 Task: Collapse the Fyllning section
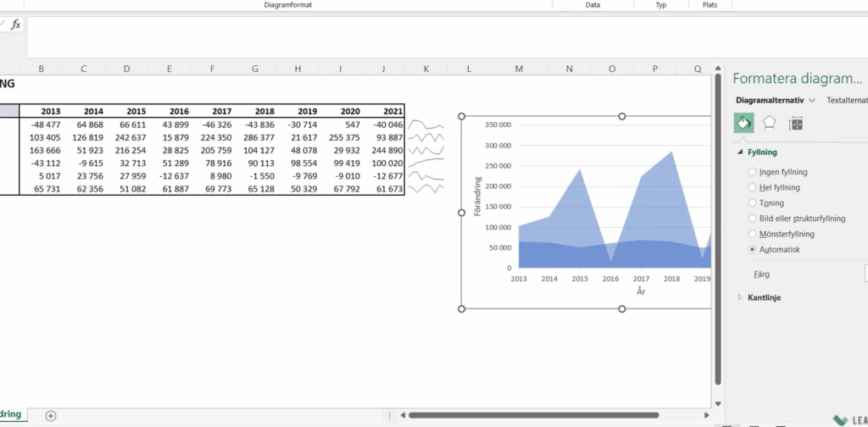(740, 152)
